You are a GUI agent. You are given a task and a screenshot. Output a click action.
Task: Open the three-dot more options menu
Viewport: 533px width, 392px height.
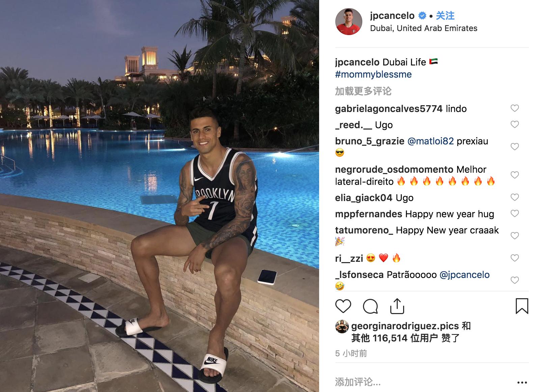tap(522, 383)
